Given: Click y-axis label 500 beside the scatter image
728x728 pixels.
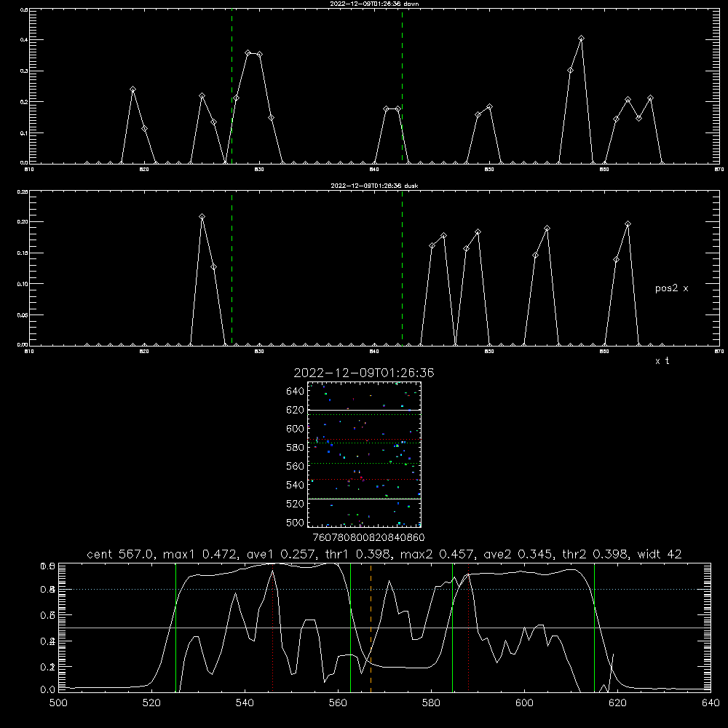Looking at the screenshot, I should 296,523.
